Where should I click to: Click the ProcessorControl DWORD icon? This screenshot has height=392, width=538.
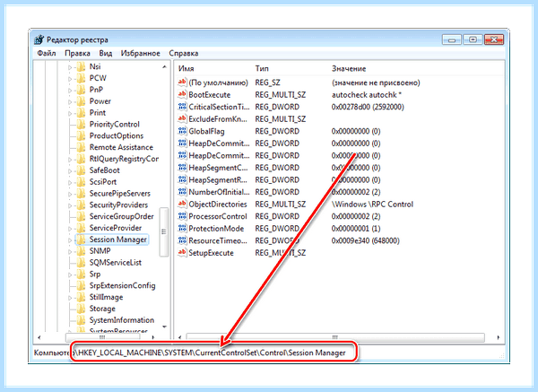click(x=182, y=216)
